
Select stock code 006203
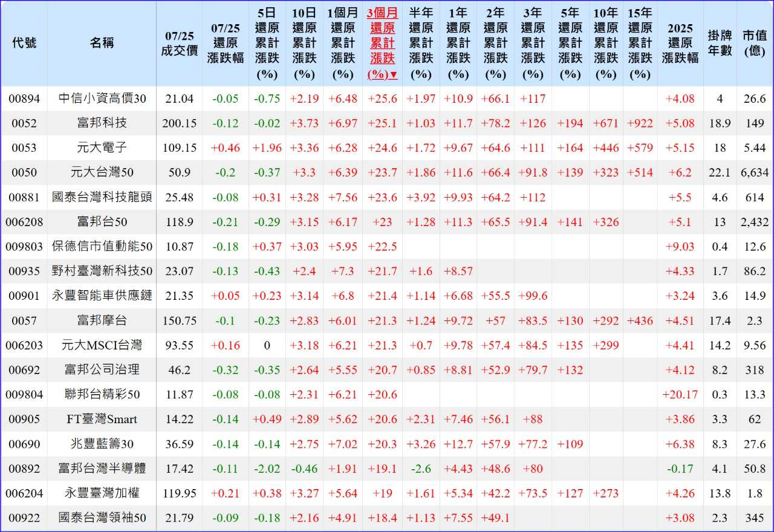[x=24, y=346]
